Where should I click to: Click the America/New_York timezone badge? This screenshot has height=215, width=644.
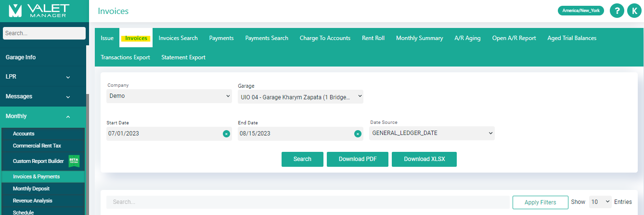click(580, 11)
